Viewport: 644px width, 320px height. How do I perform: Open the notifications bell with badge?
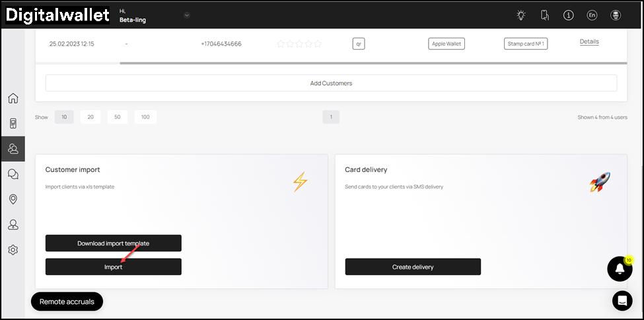pyautogui.click(x=620, y=269)
